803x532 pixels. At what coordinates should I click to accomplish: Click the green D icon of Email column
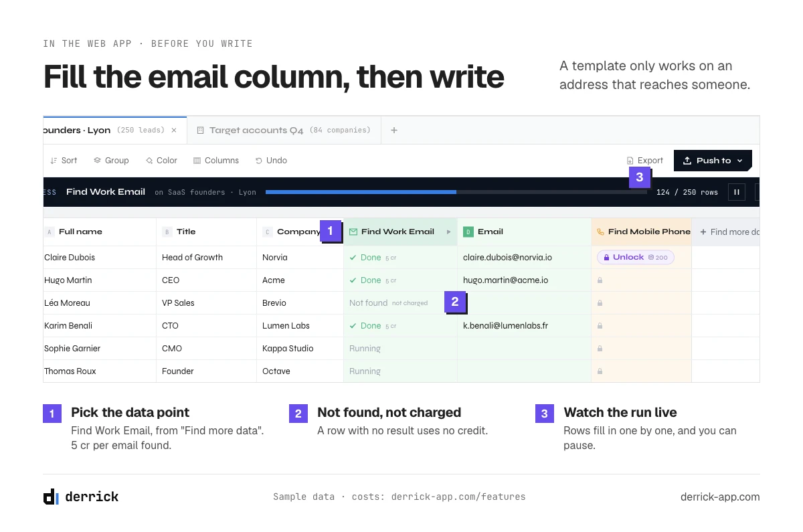[x=468, y=232]
